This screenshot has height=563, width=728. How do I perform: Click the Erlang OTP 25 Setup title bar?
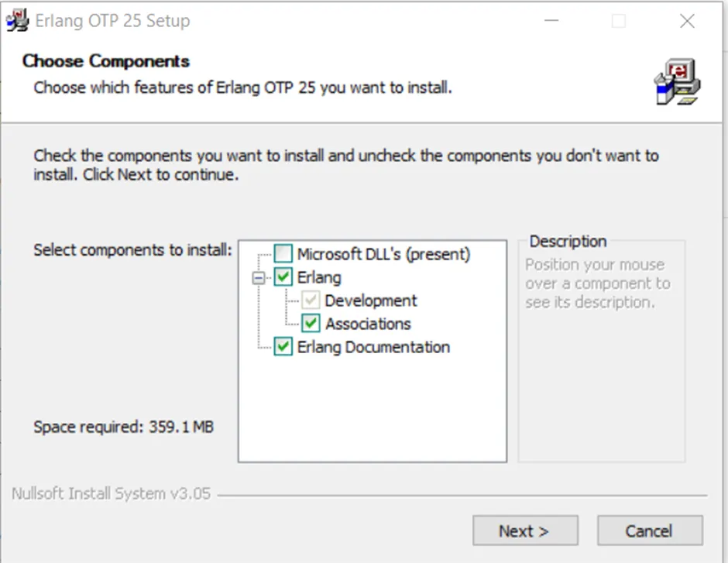pyautogui.click(x=310, y=22)
